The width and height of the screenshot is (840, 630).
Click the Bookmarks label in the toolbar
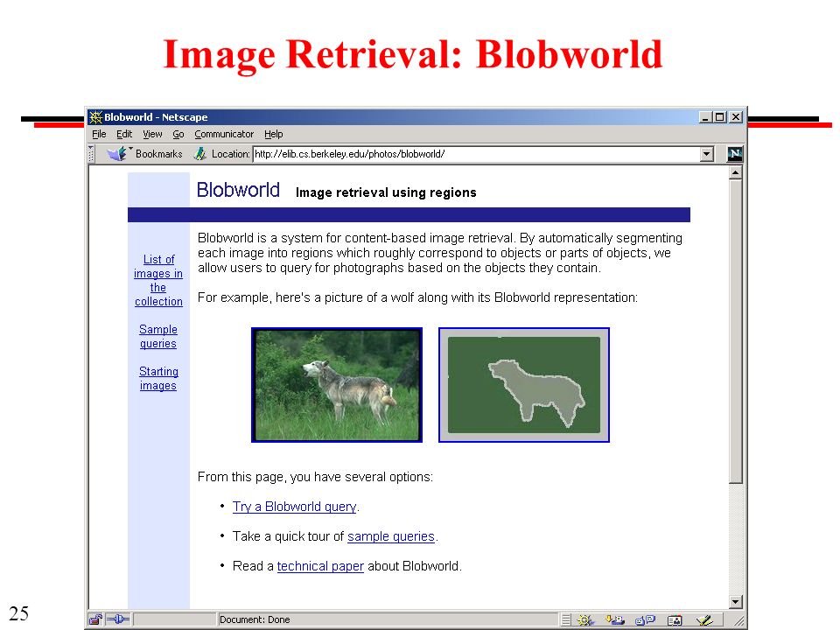159,154
